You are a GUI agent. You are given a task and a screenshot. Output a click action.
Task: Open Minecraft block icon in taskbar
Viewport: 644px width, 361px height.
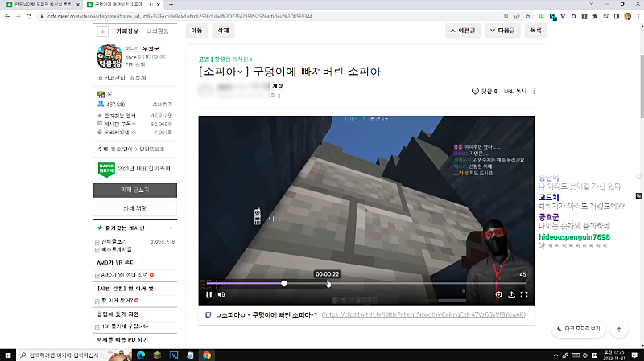click(x=157, y=355)
